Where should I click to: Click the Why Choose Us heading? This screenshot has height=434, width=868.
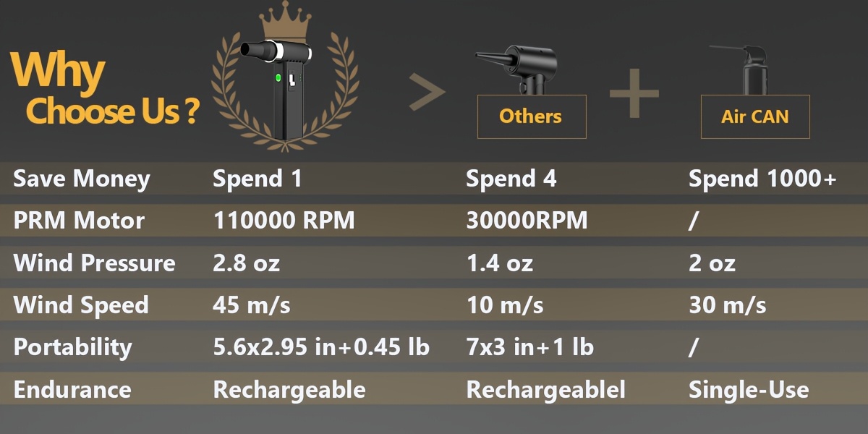tap(103, 90)
